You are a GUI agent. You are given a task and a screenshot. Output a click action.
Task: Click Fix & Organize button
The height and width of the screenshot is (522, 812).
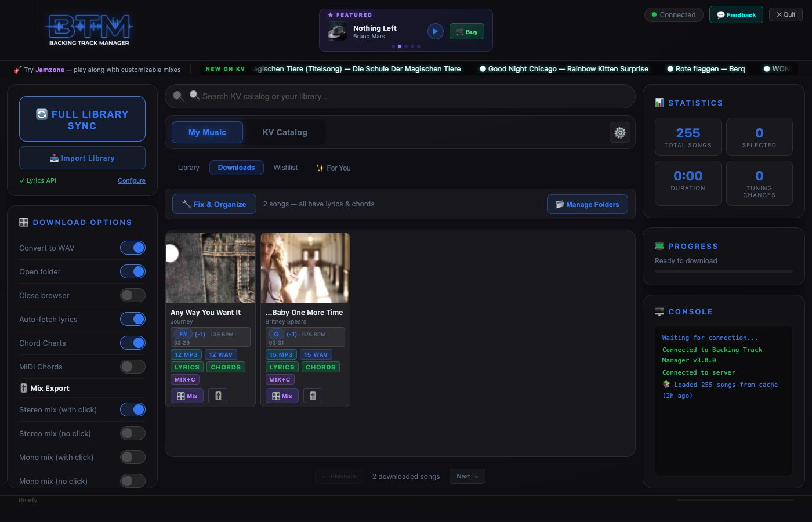coord(214,204)
